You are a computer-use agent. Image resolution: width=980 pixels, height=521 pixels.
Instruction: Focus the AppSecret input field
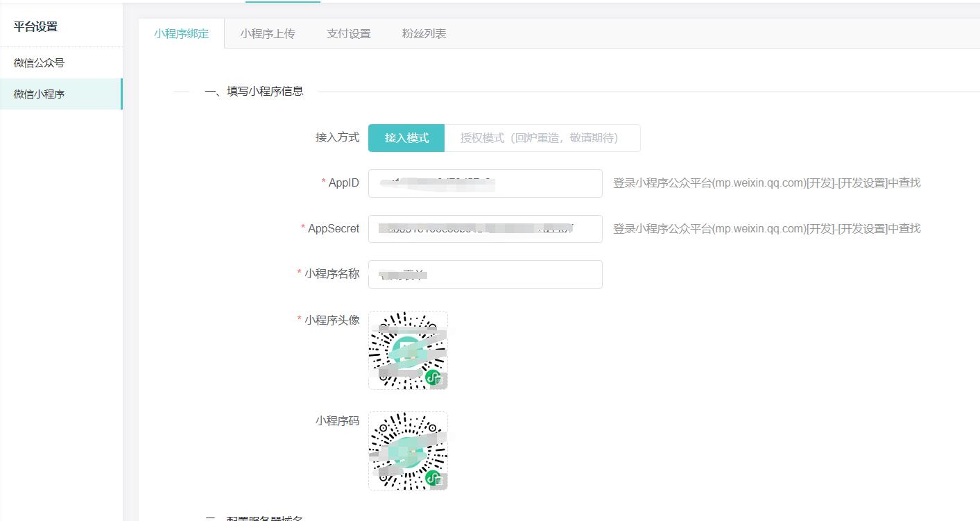click(485, 228)
